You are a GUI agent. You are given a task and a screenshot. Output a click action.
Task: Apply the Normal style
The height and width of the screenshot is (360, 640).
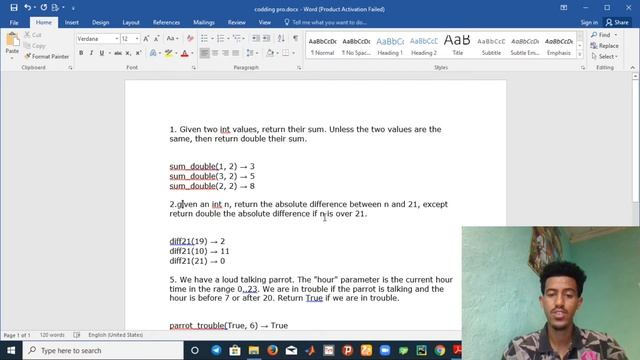[x=322, y=46]
